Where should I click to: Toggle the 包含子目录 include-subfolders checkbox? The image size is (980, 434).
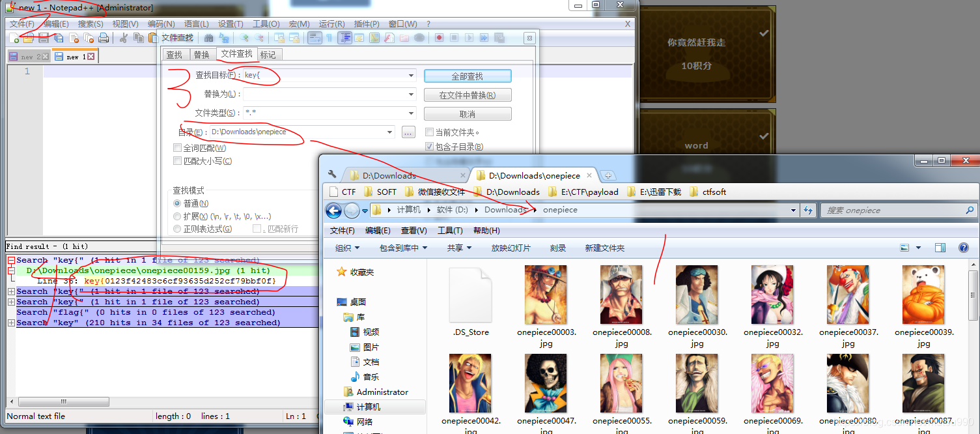(x=430, y=147)
